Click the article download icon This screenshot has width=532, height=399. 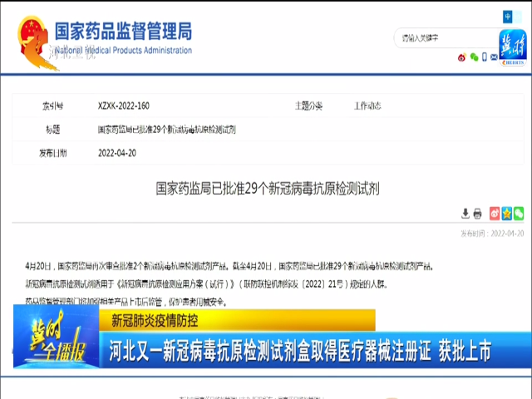[x=465, y=214]
